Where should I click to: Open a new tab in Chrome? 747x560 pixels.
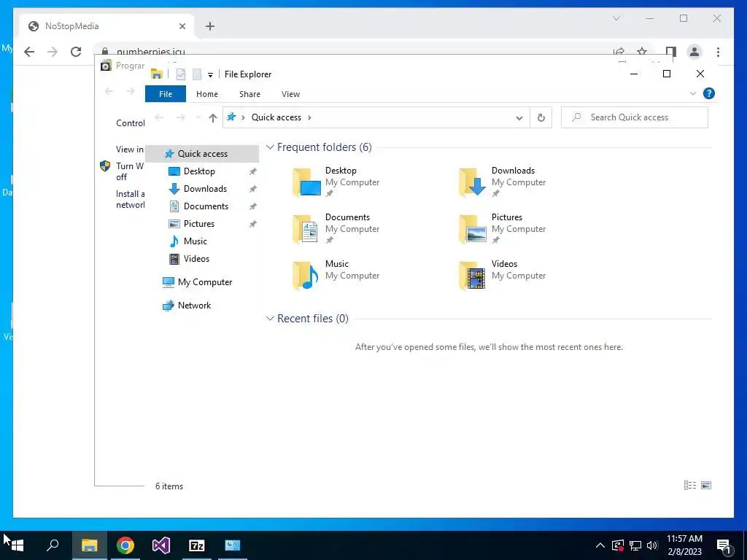point(210,26)
